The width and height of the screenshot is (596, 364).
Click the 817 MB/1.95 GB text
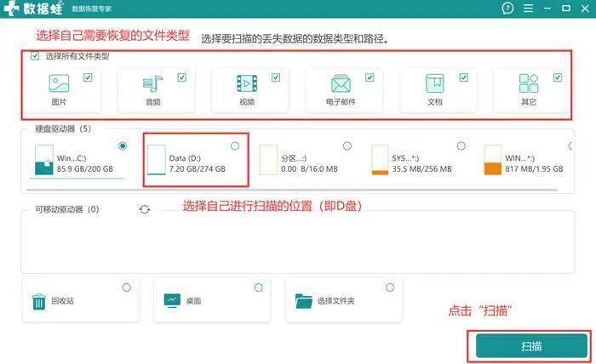534,169
